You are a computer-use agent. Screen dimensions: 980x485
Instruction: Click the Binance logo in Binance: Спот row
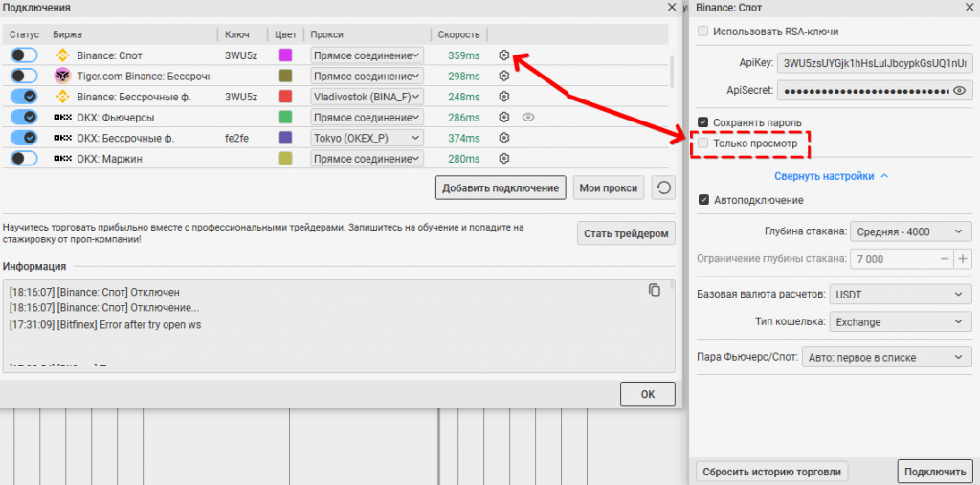[62, 55]
